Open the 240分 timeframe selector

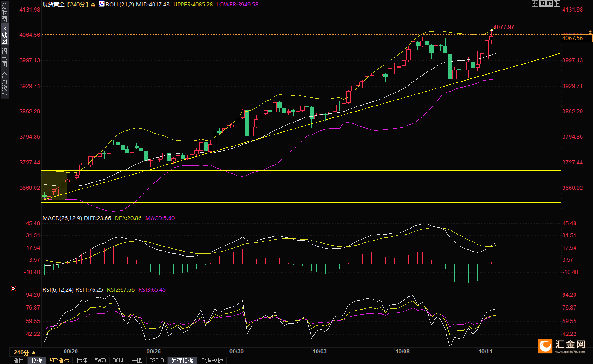point(25,352)
